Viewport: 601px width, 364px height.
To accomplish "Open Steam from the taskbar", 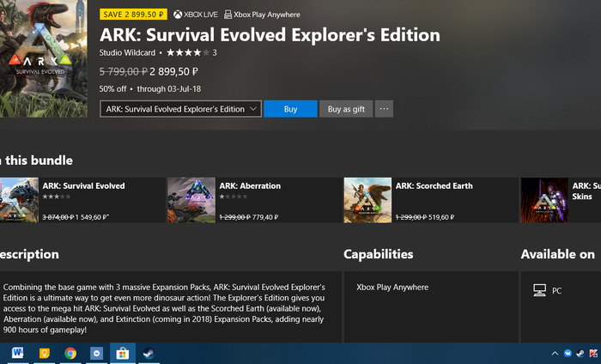I will coord(148,353).
